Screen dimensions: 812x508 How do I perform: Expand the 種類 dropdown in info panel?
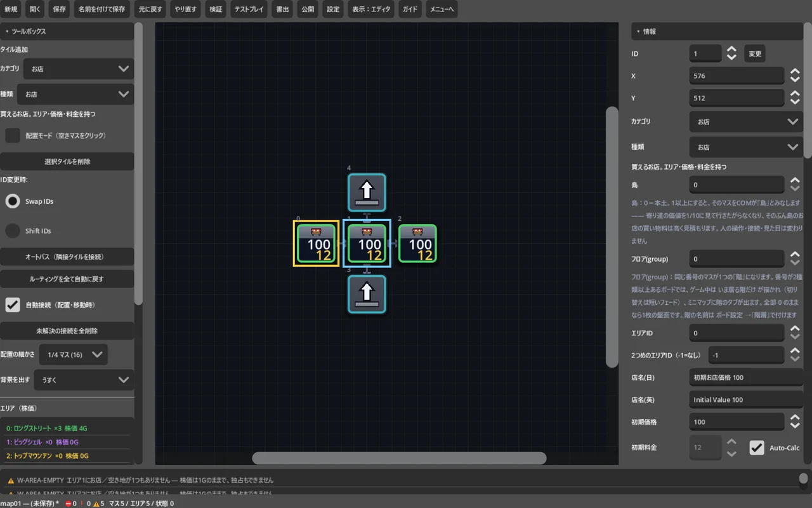(745, 147)
